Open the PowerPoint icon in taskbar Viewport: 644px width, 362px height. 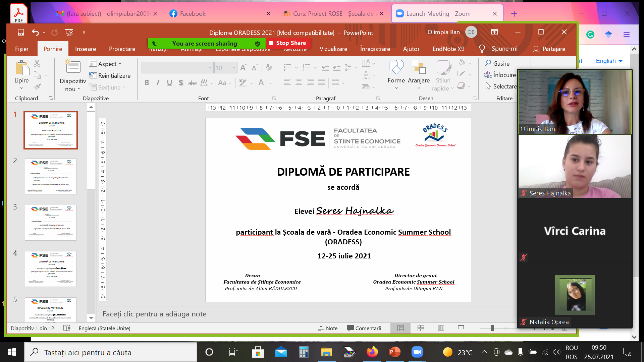click(x=394, y=352)
